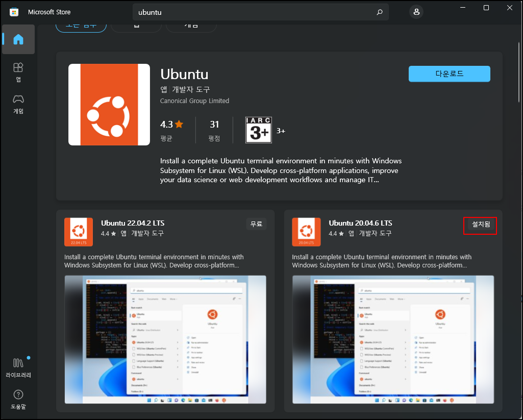
Task: Open the 앱 (Apps) sidebar section
Action: (x=18, y=72)
